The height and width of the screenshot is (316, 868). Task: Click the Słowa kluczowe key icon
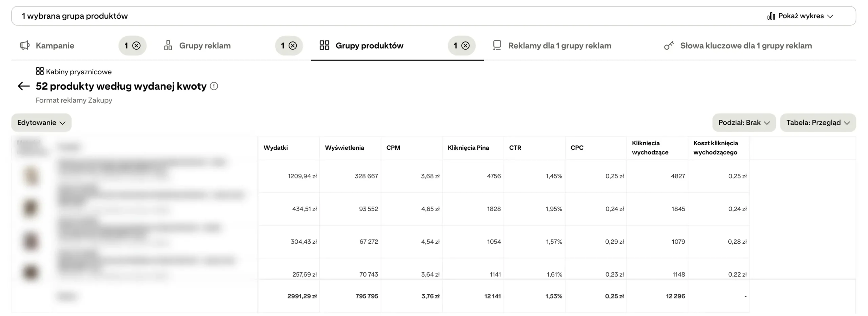pos(669,45)
